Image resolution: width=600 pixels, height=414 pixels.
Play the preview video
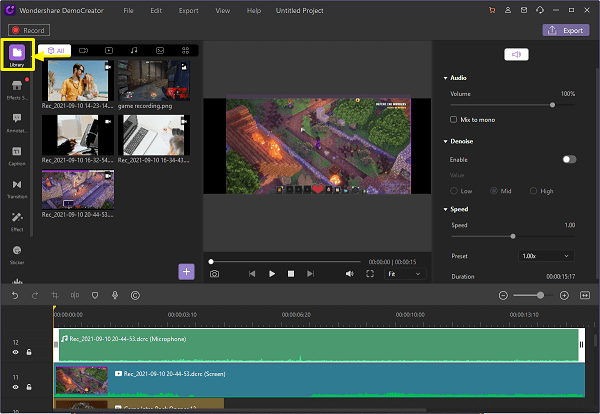click(x=271, y=273)
